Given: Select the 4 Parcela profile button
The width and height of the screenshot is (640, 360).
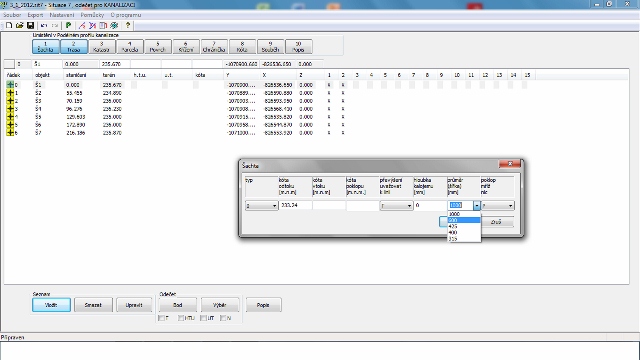Looking at the screenshot, I should tap(130, 47).
